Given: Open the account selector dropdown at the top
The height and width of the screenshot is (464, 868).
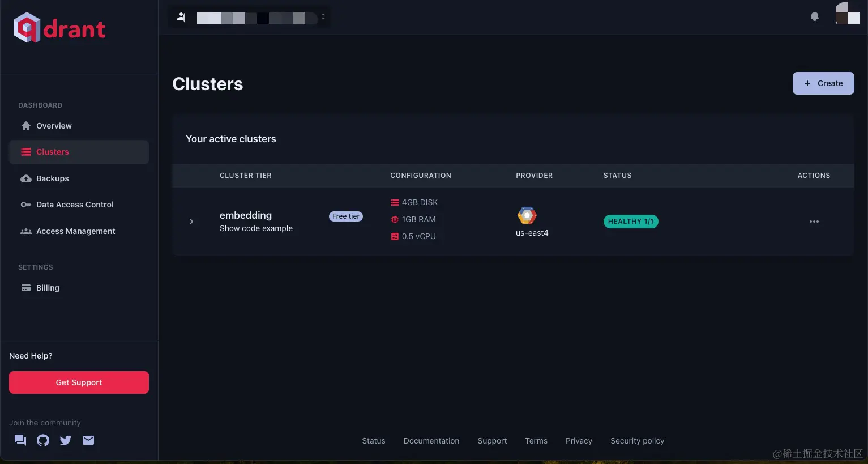Looking at the screenshot, I should pos(249,16).
